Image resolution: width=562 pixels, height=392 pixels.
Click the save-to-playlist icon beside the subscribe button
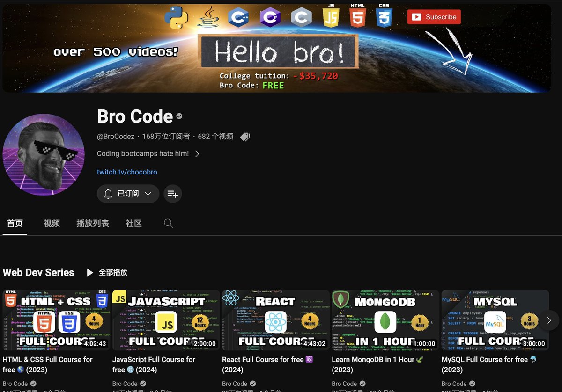(172, 193)
